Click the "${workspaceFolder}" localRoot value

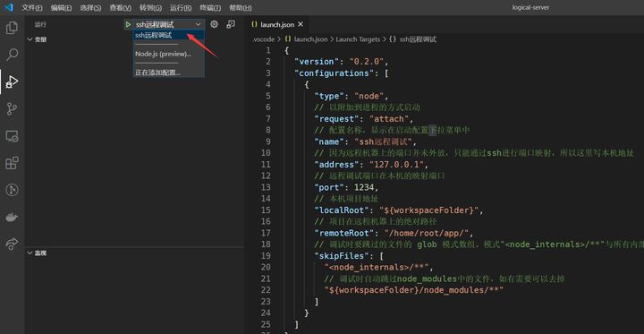pos(428,210)
